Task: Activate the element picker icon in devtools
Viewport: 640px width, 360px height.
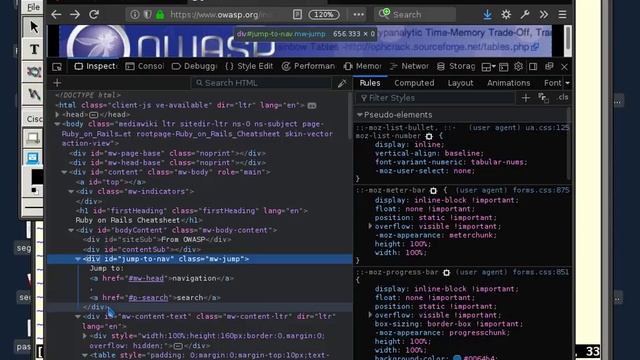Action: pos(57,67)
